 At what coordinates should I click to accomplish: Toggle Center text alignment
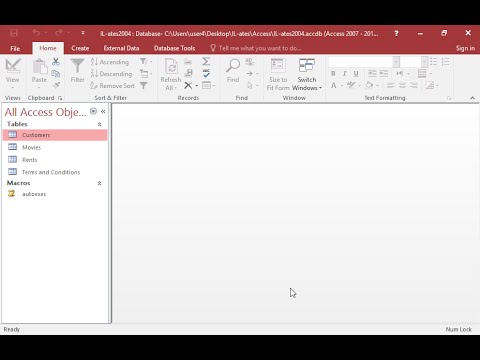point(402,86)
